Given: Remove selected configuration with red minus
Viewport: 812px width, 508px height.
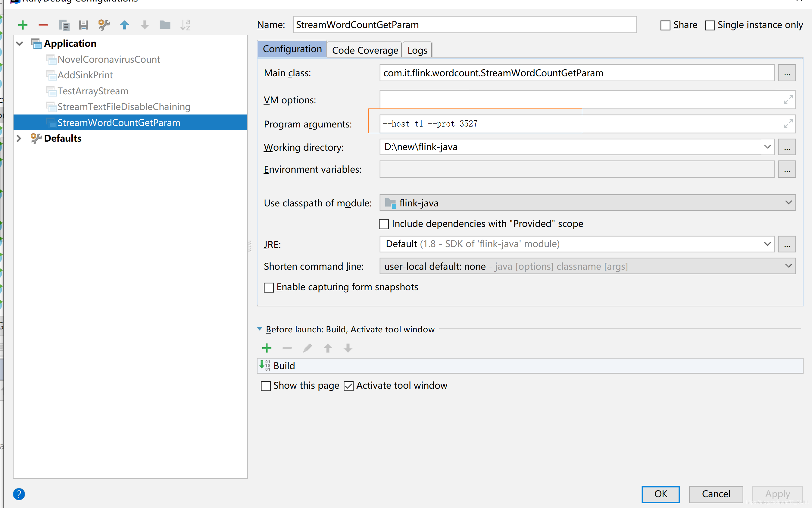Looking at the screenshot, I should pyautogui.click(x=43, y=25).
